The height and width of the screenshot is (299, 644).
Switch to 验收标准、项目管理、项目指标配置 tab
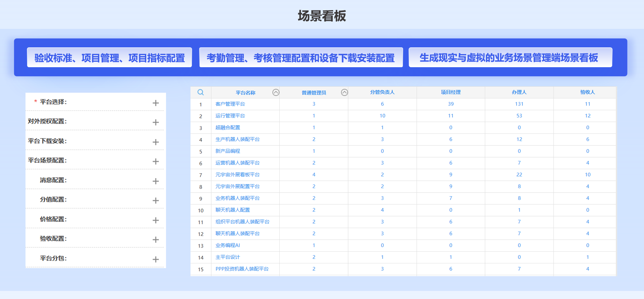(x=109, y=58)
